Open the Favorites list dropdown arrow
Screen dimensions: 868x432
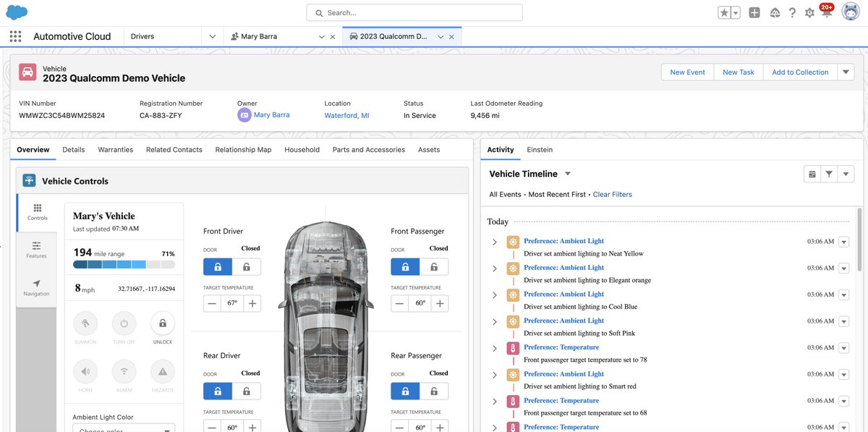pyautogui.click(x=736, y=12)
